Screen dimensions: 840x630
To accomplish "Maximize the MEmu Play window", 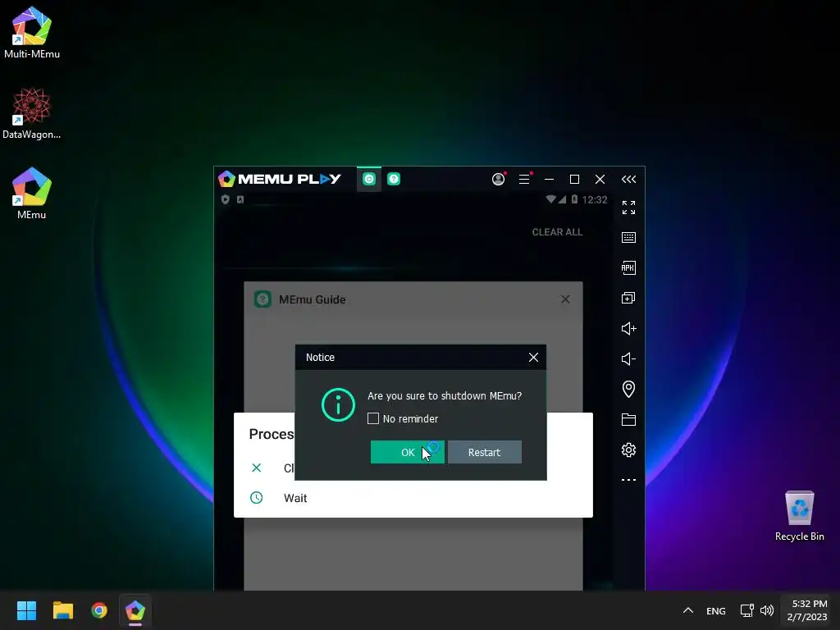I will (574, 179).
